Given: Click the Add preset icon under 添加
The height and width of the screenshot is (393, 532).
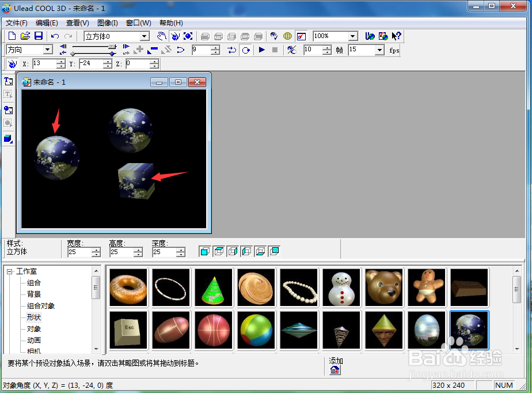Looking at the screenshot, I should click(335, 370).
